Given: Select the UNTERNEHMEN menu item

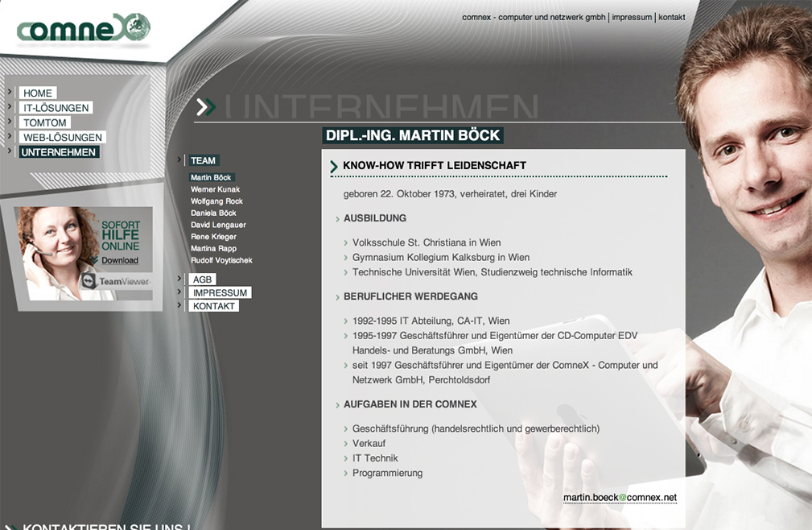Looking at the screenshot, I should click(59, 152).
